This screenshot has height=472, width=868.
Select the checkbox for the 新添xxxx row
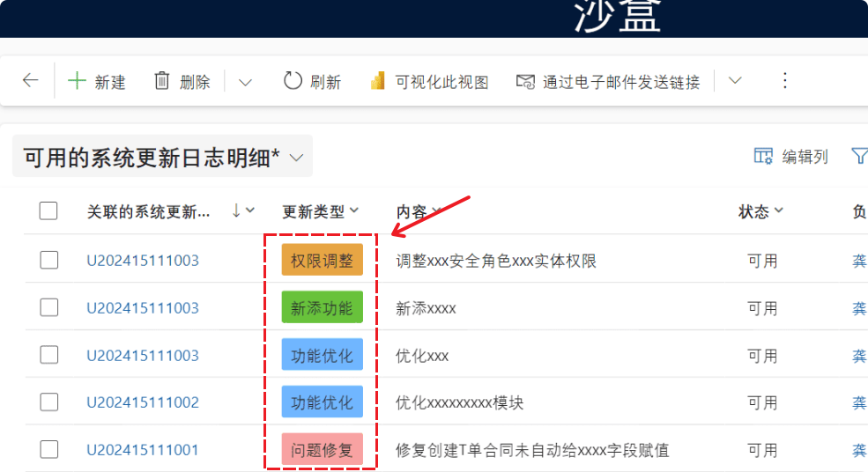48,307
